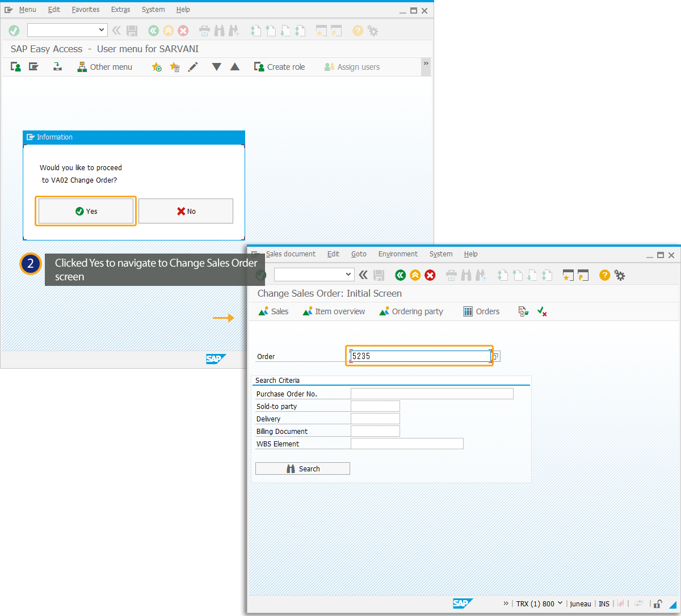Image resolution: width=681 pixels, height=616 pixels.
Task: Click last page icon in Sales Order toolbar
Action: tap(547, 275)
